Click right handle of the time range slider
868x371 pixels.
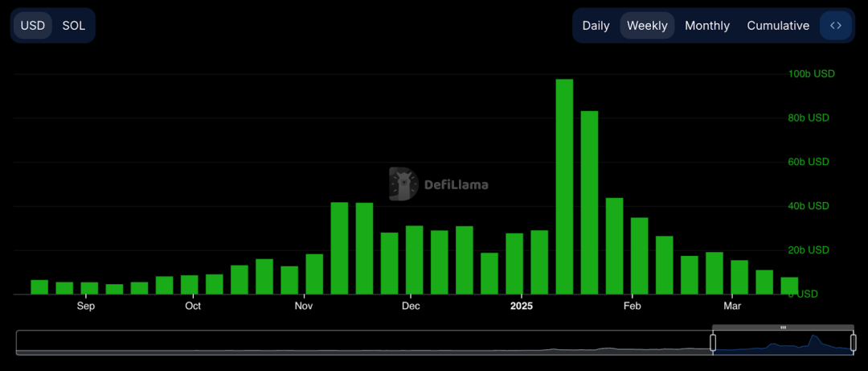853,343
